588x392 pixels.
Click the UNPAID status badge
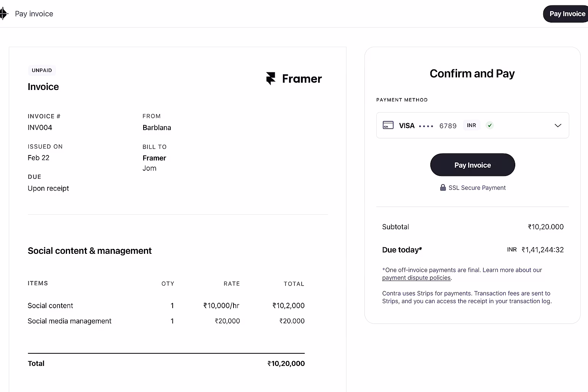42,70
